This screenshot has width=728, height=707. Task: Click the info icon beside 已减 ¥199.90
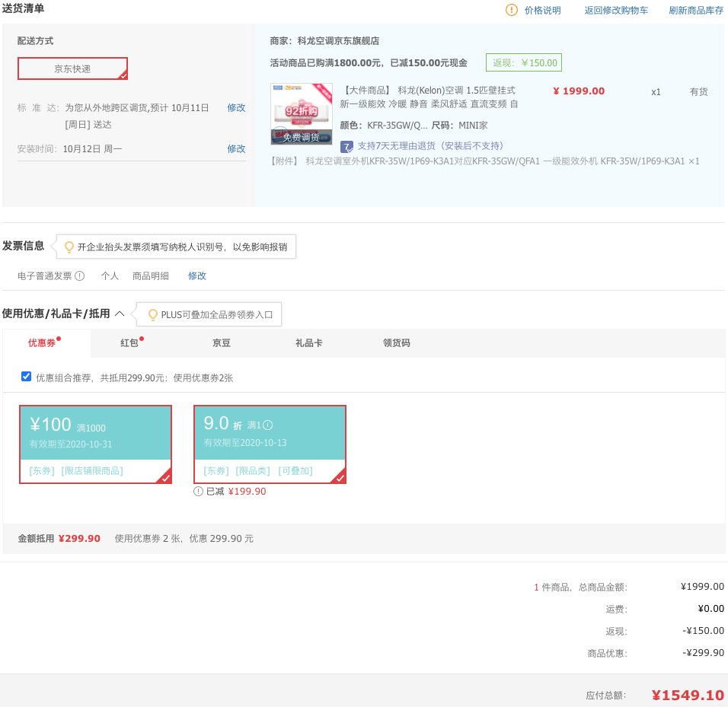[x=198, y=492]
